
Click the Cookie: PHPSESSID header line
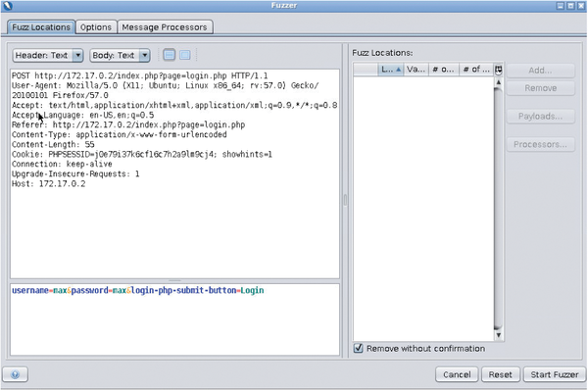(142, 155)
